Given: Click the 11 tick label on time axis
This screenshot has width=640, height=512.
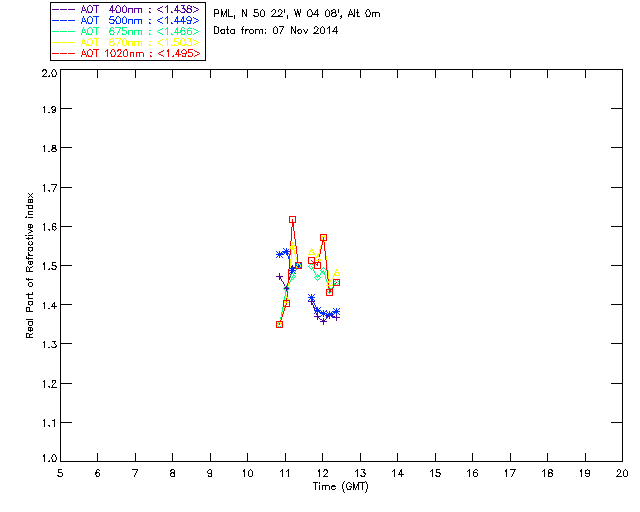Looking at the screenshot, I should pyautogui.click(x=285, y=473).
